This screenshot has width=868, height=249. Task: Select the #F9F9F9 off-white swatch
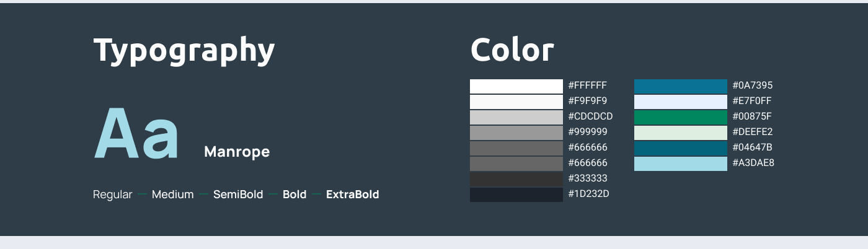pyautogui.click(x=516, y=102)
